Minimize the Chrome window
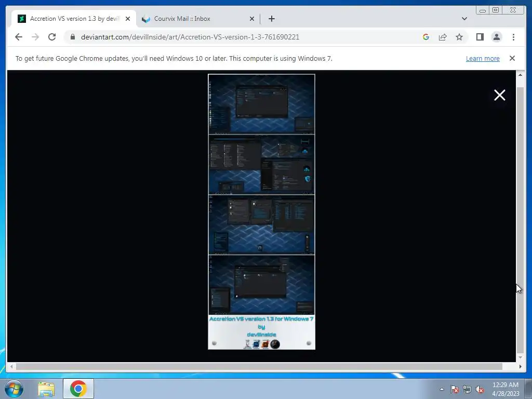This screenshot has width=532, height=399. [x=483, y=10]
